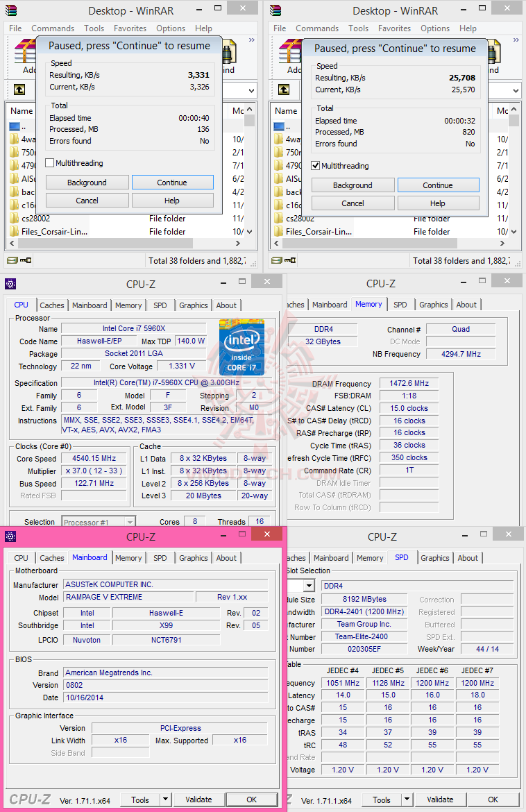The image size is (526, 812).
Task: Go up one folder in the left WinRAR
Action: click(19, 90)
